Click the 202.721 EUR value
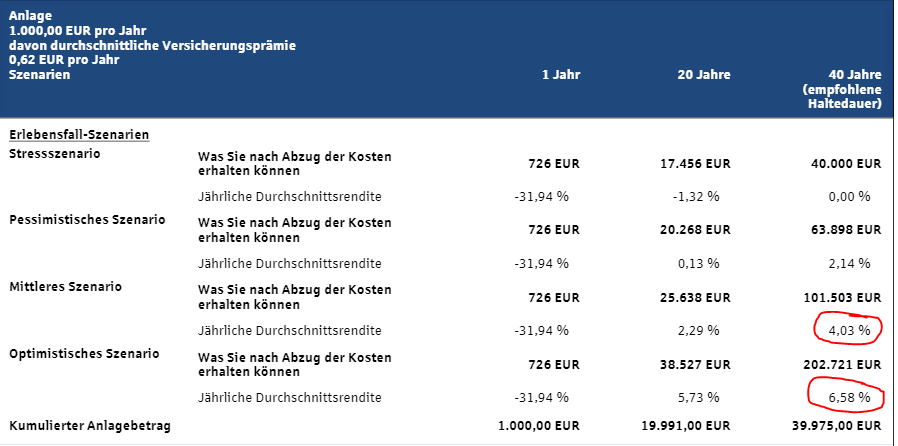Viewport: 898px width, 446px height. [842, 364]
